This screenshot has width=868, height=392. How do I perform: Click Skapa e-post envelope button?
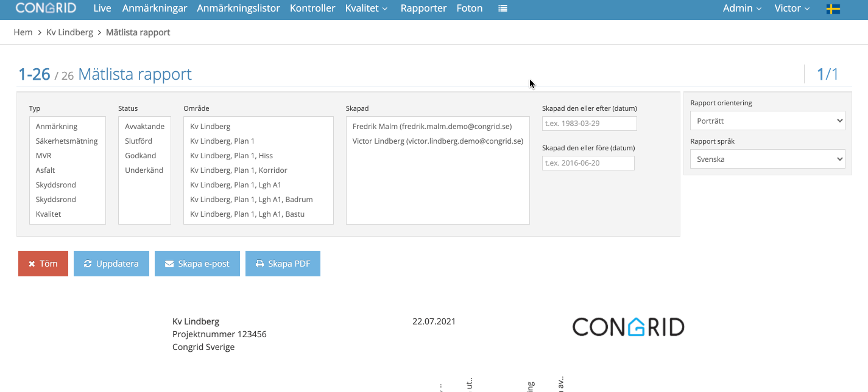(197, 264)
